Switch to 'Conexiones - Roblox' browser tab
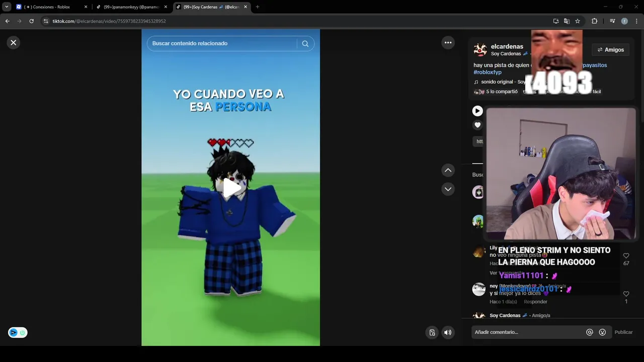 (51, 7)
